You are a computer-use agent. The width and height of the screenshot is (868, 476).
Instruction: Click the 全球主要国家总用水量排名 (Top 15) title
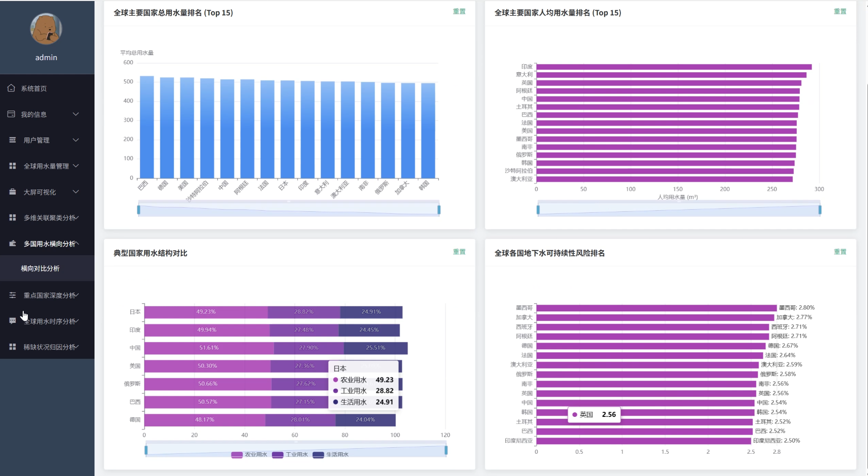point(173,13)
